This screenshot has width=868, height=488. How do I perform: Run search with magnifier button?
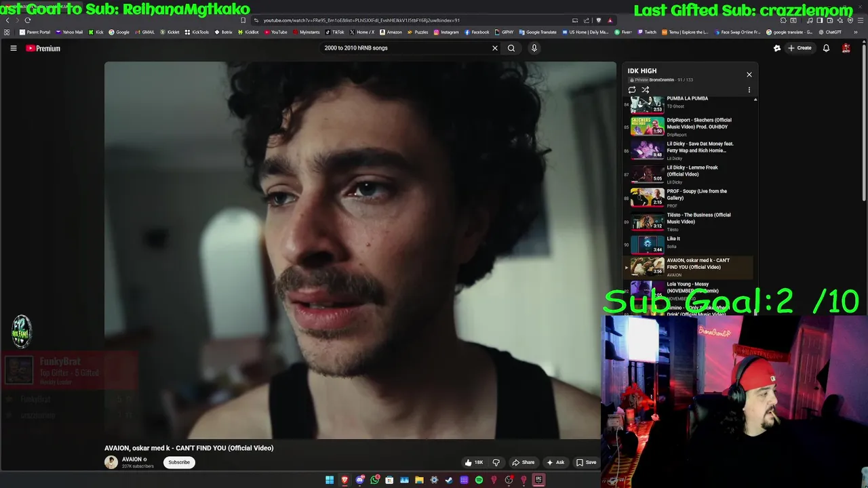511,48
